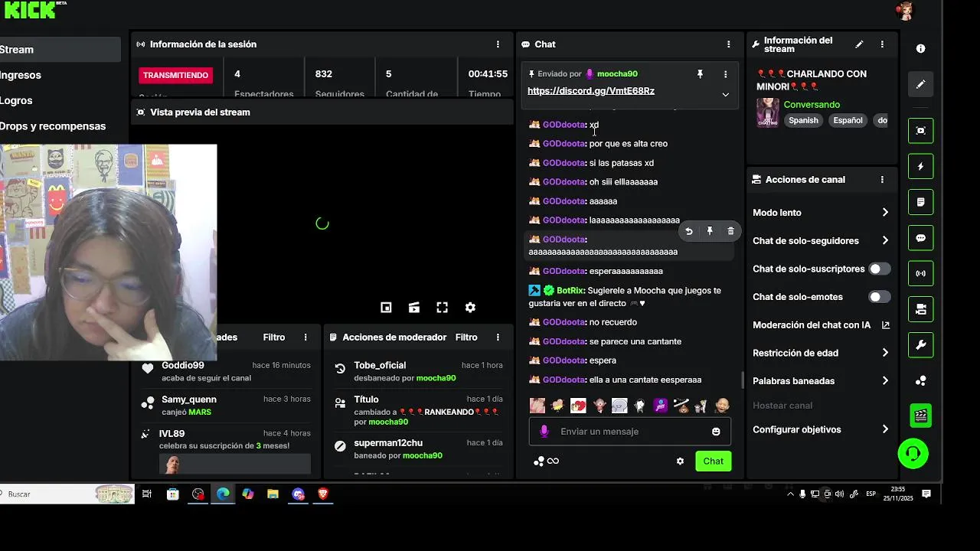Click the reply arrow on the hovered chat message
Viewport: 980px width, 551px height.
(688, 231)
